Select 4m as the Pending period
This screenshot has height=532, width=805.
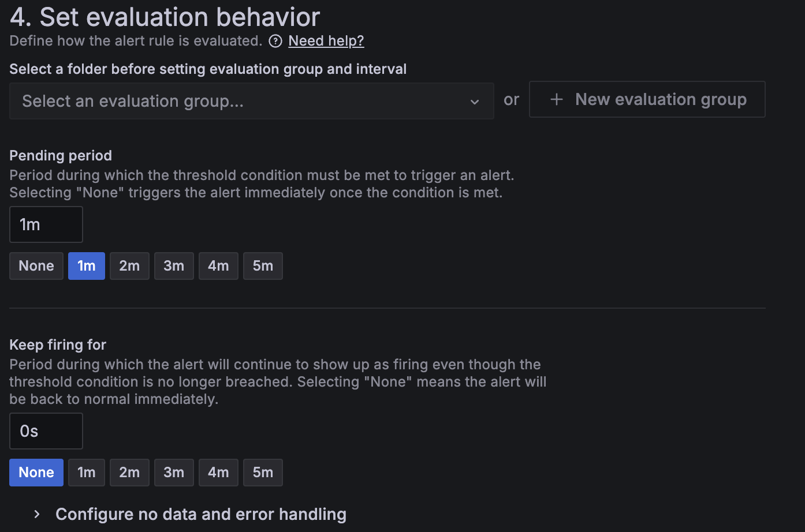[218, 266]
